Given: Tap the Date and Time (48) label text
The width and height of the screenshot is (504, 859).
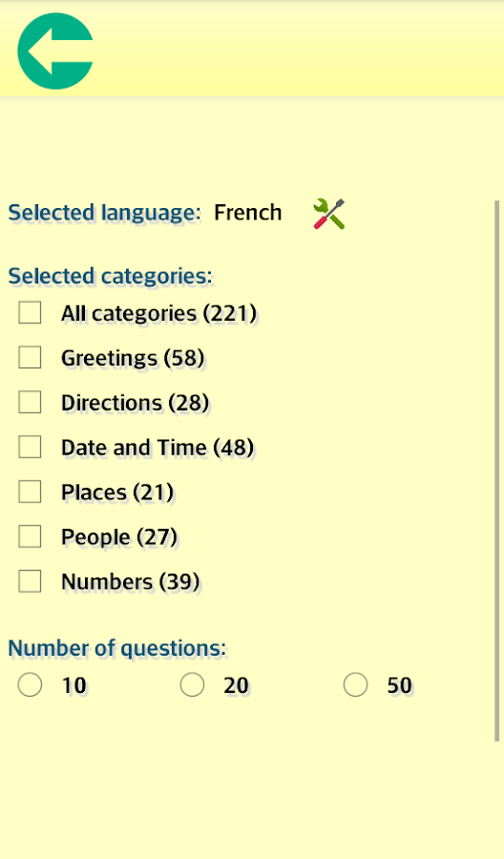Looking at the screenshot, I should point(157,448).
